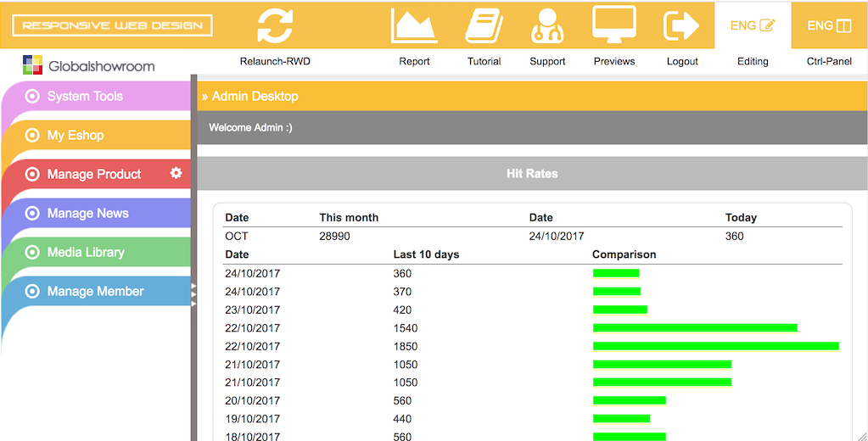
Task: Click the gear icon beside Manage Product
Action: [x=176, y=173]
